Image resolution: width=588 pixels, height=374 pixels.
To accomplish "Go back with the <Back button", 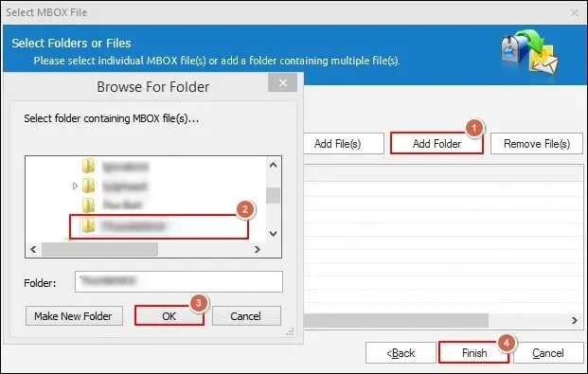I will [x=401, y=352].
